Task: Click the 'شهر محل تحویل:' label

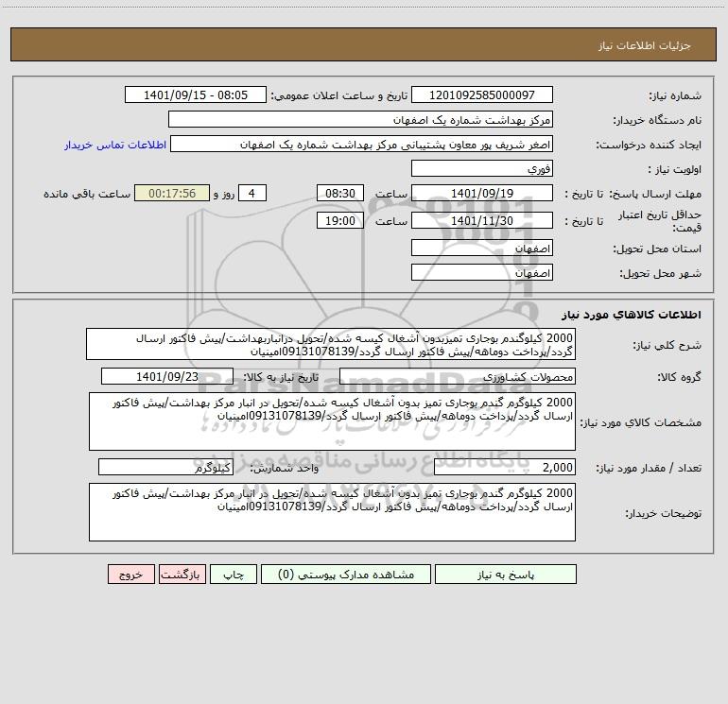Action: (x=660, y=273)
